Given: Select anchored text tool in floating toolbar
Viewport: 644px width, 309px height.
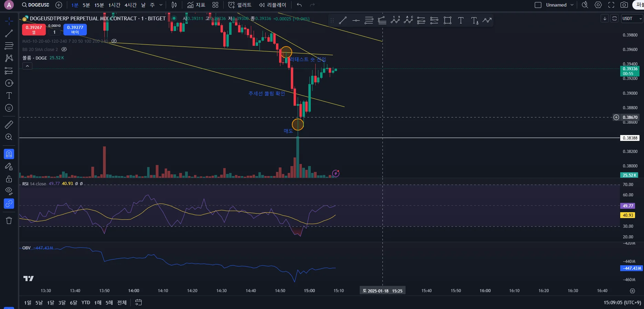Looking at the screenshot, I should click(x=475, y=20).
